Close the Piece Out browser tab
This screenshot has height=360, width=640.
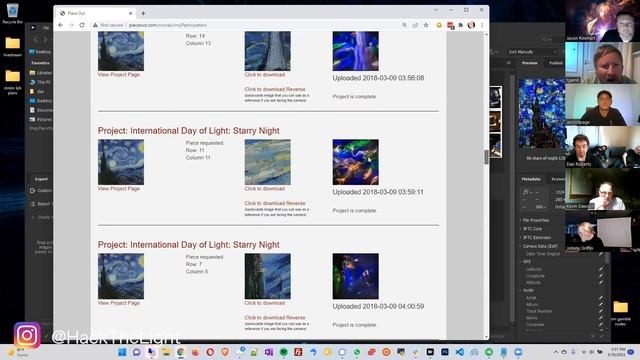(x=131, y=13)
